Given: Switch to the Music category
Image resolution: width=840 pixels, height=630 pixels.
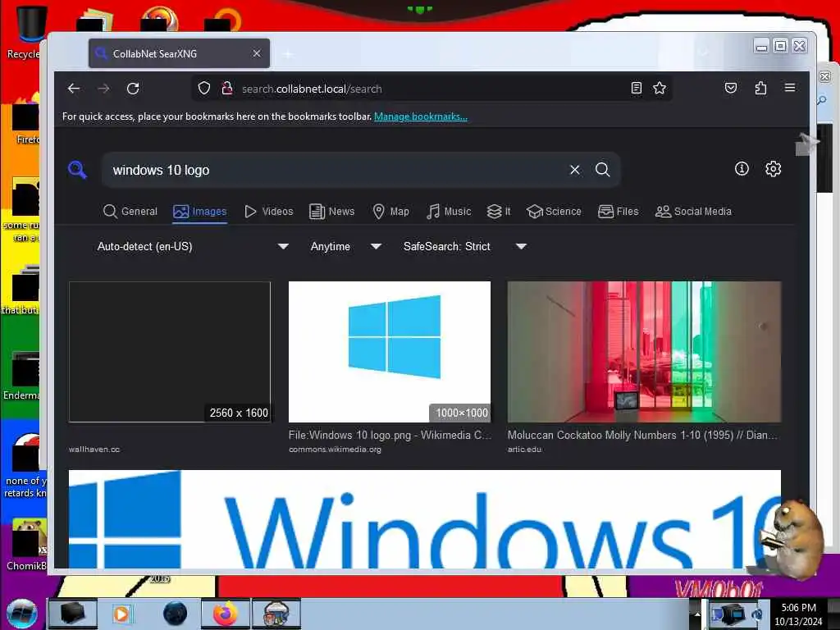Looking at the screenshot, I should coord(449,212).
